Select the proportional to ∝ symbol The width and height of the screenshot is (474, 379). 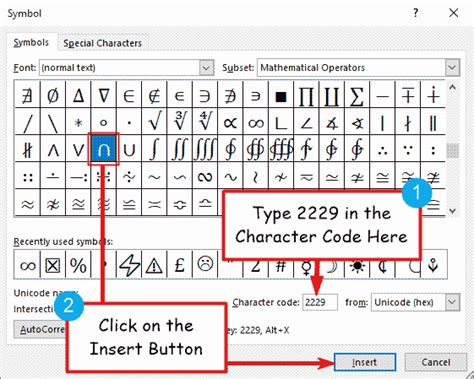coord(230,122)
